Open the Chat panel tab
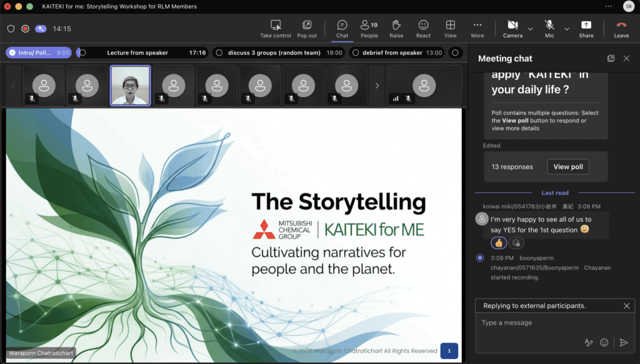640x364 pixels. click(342, 29)
